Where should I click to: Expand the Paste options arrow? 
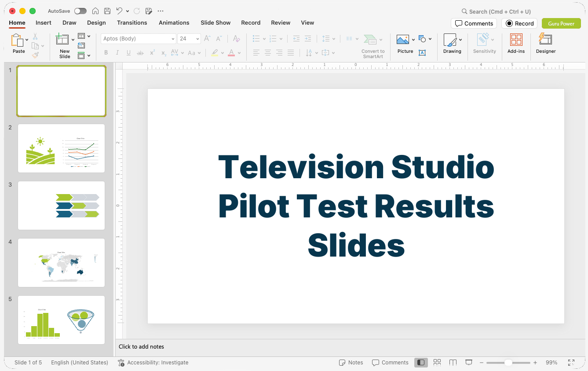pos(27,40)
